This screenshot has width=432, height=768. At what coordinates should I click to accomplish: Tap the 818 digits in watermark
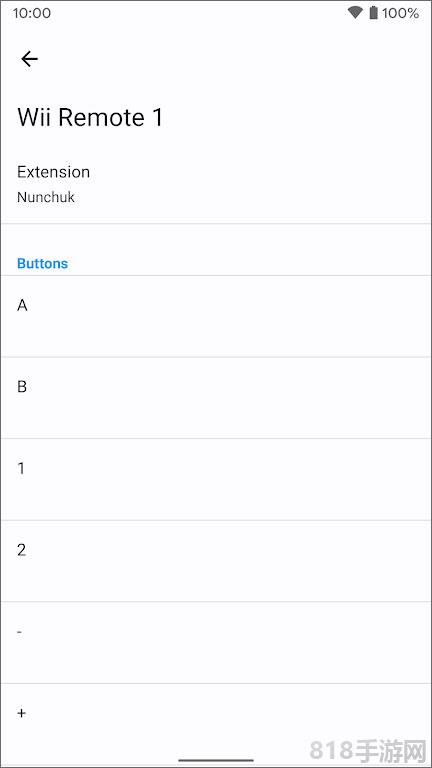tap(331, 750)
